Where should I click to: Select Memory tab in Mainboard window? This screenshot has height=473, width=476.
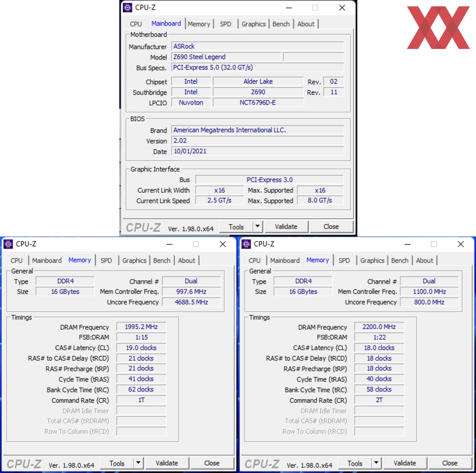click(x=199, y=24)
